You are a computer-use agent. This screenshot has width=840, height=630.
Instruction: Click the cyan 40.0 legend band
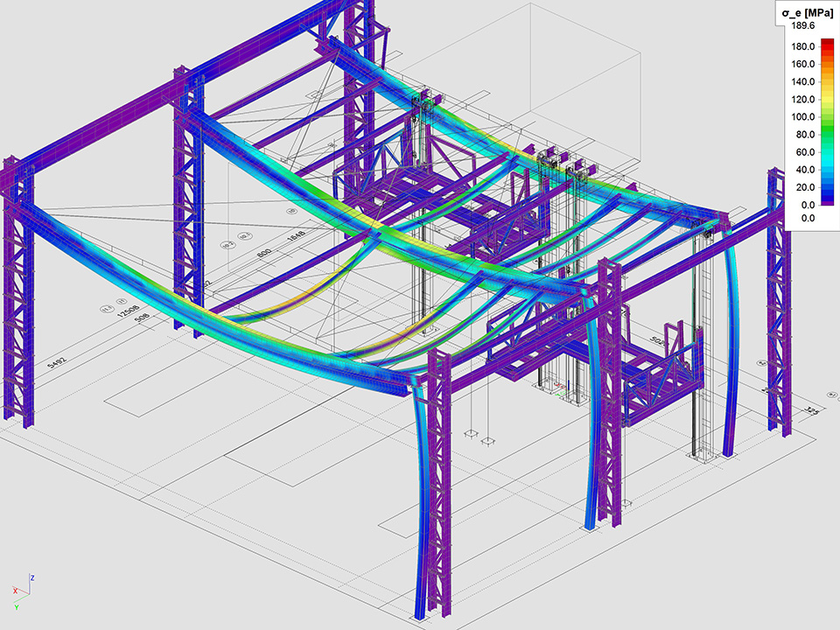828,169
